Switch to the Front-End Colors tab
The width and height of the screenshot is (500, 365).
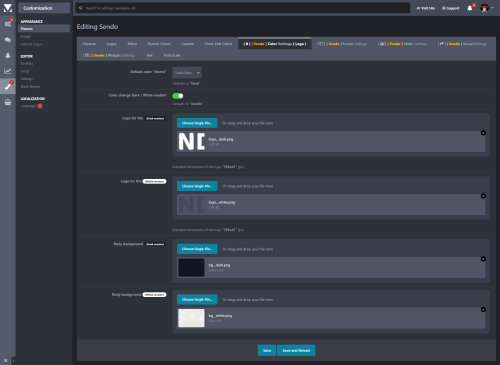(218, 44)
